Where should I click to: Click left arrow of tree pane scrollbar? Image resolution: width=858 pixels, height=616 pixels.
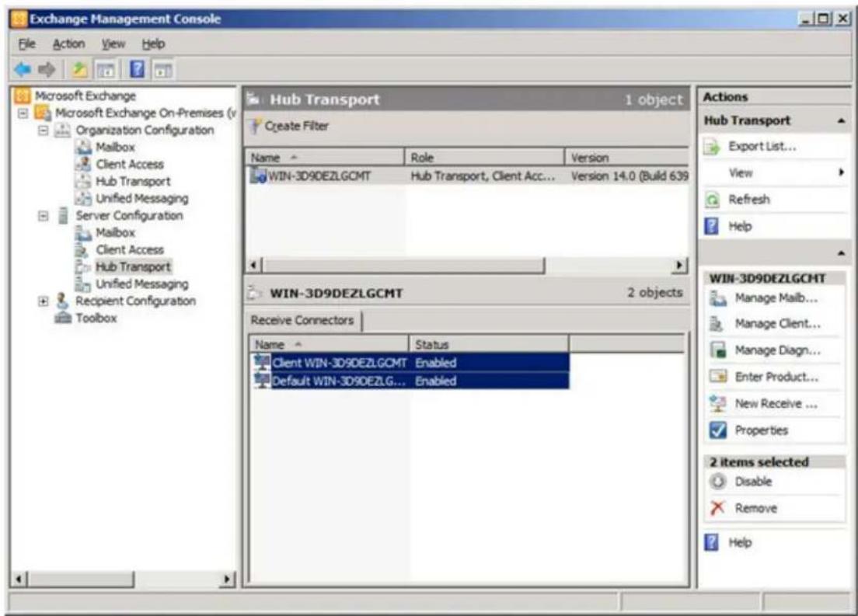[x=19, y=579]
